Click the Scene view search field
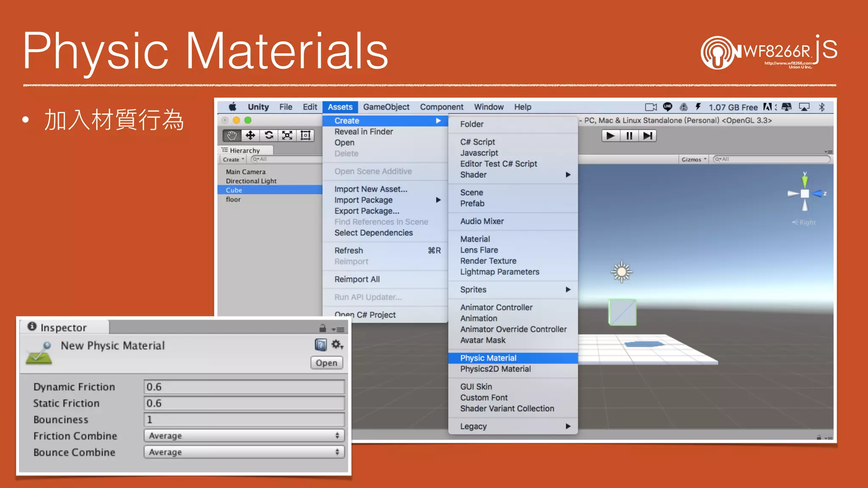Image resolution: width=868 pixels, height=488 pixels. tap(771, 159)
